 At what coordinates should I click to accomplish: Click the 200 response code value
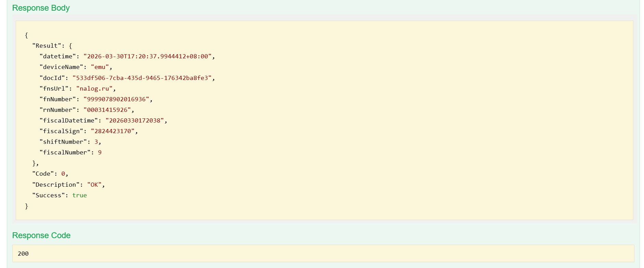point(23,254)
